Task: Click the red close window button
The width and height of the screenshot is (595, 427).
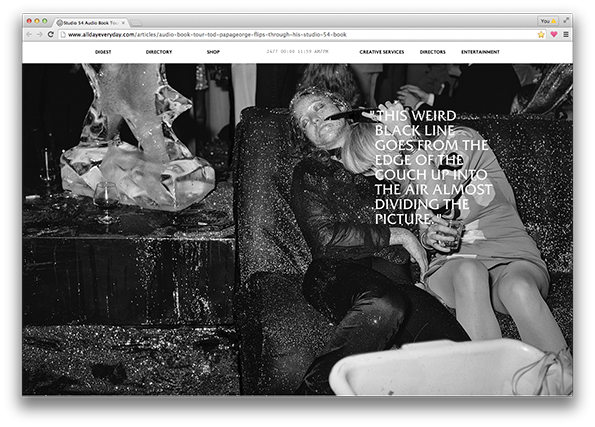Action: (x=29, y=21)
